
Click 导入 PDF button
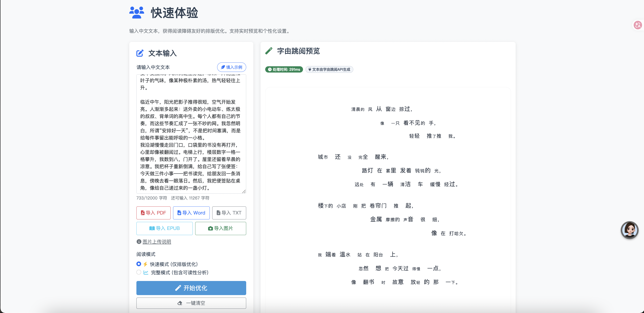(153, 213)
